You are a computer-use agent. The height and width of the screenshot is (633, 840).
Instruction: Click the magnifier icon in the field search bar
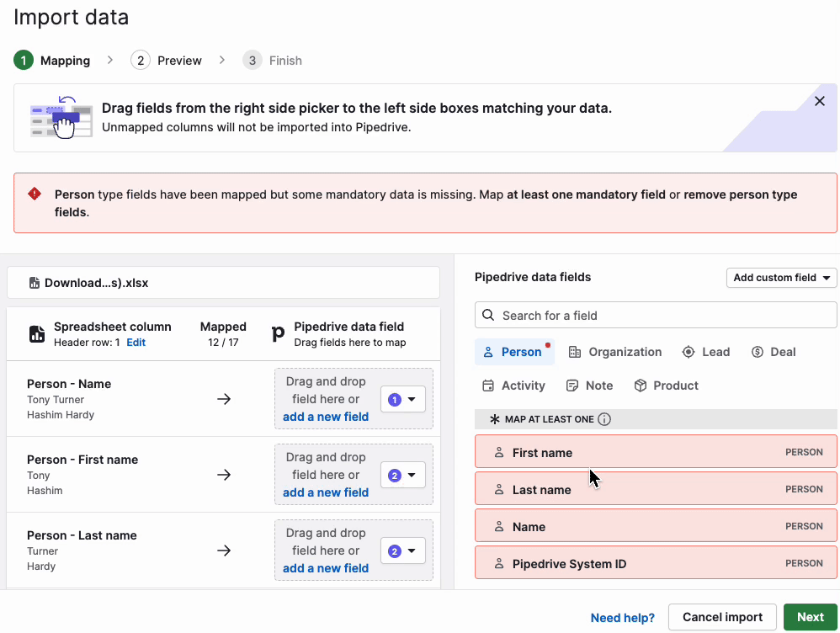click(x=488, y=314)
